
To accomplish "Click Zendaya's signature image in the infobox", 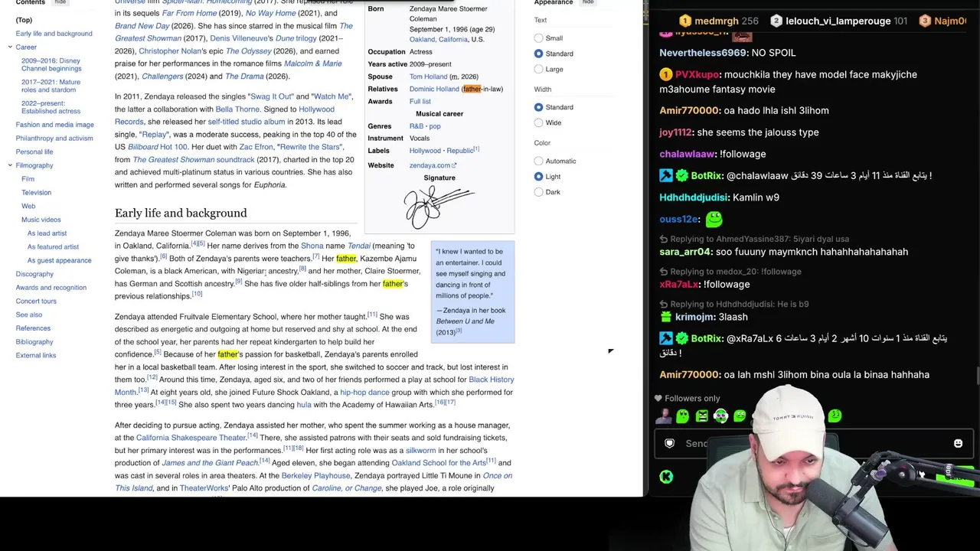I will point(439,207).
